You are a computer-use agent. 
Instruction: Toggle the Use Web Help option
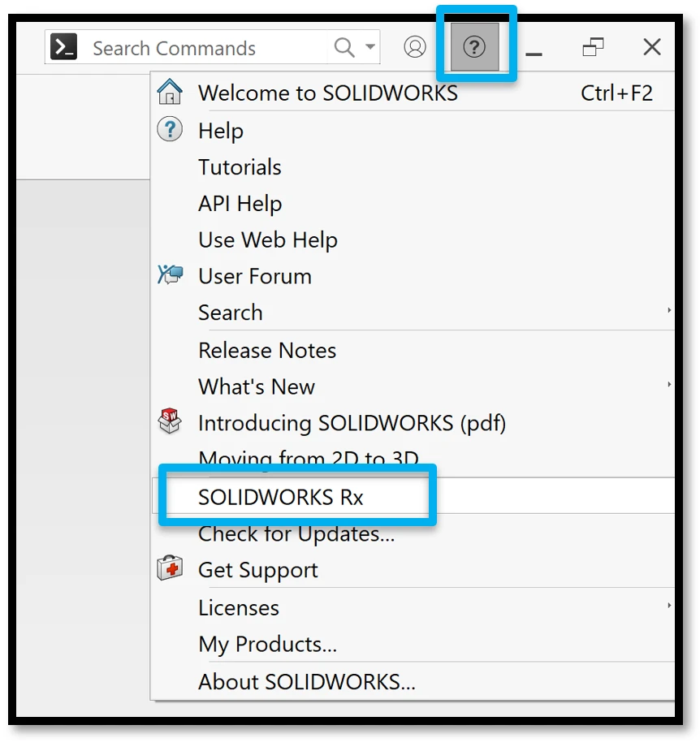click(267, 240)
